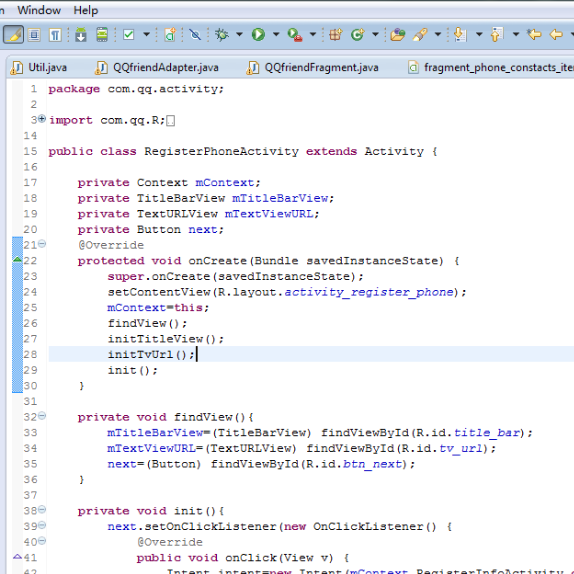Viewport: 574px width, 574px height.
Task: Start debugging with the bug icon
Action: [221, 35]
